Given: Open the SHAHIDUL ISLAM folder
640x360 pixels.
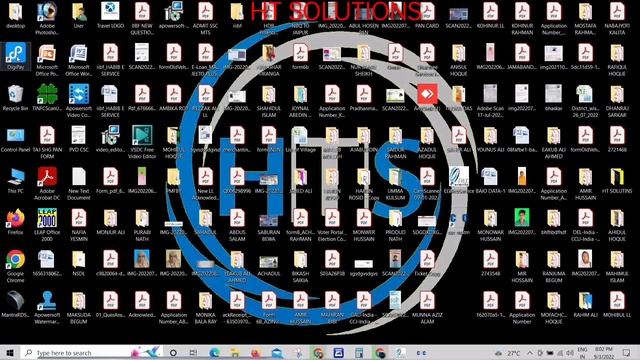Looking at the screenshot, I should pos(269,100).
